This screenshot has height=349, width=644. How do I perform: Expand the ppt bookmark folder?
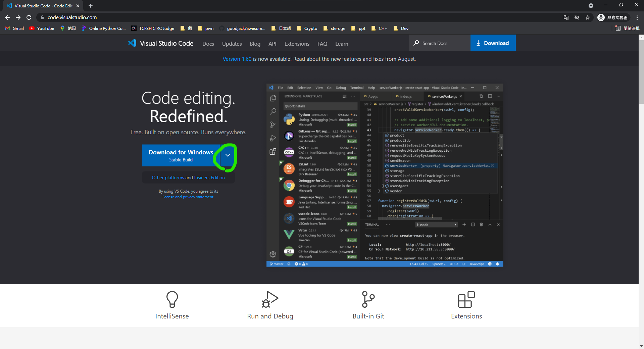click(358, 29)
